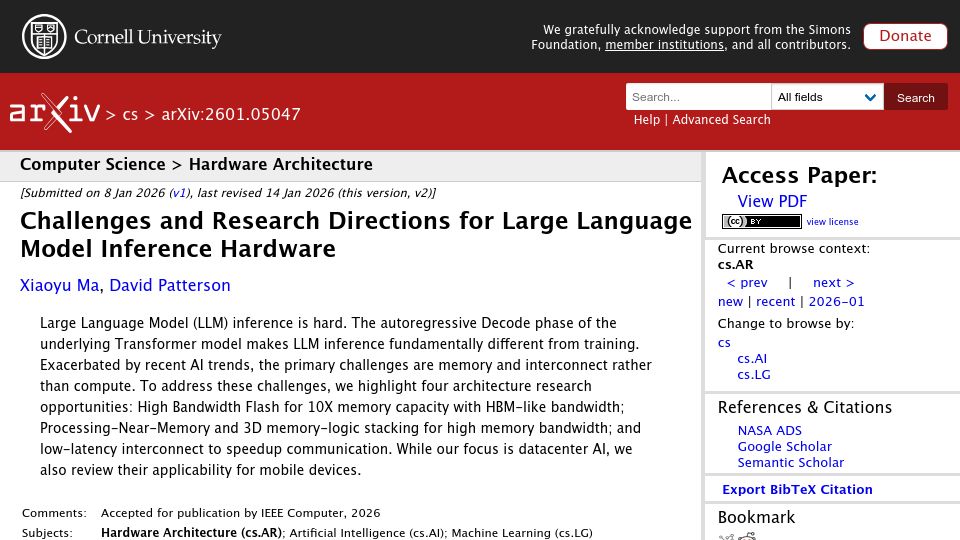
Task: Open Google Scholar citations link
Action: [x=784, y=446]
